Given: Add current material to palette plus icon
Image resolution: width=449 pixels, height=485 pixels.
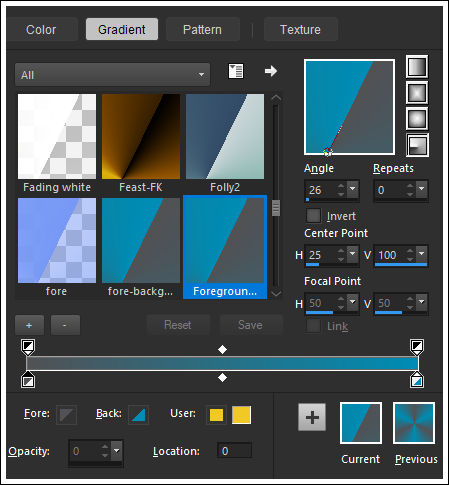Looking at the screenshot, I should tap(312, 417).
